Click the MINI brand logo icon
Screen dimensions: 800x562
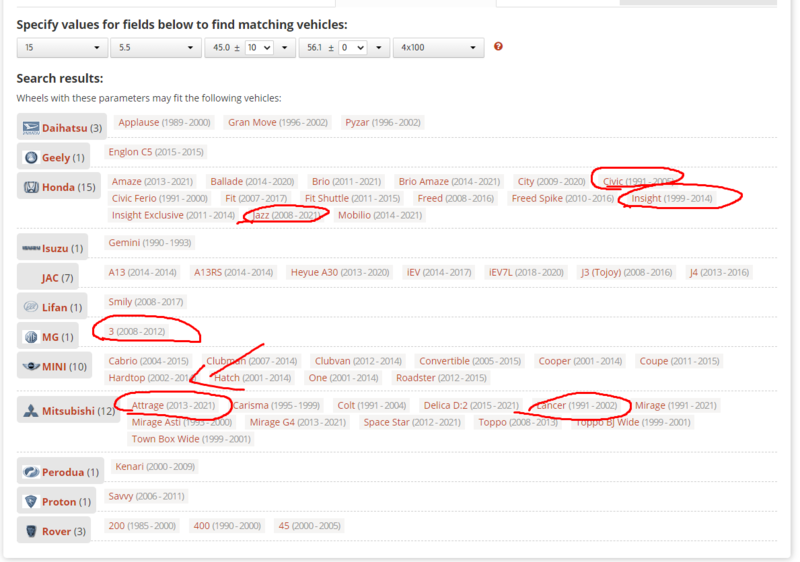tap(31, 366)
